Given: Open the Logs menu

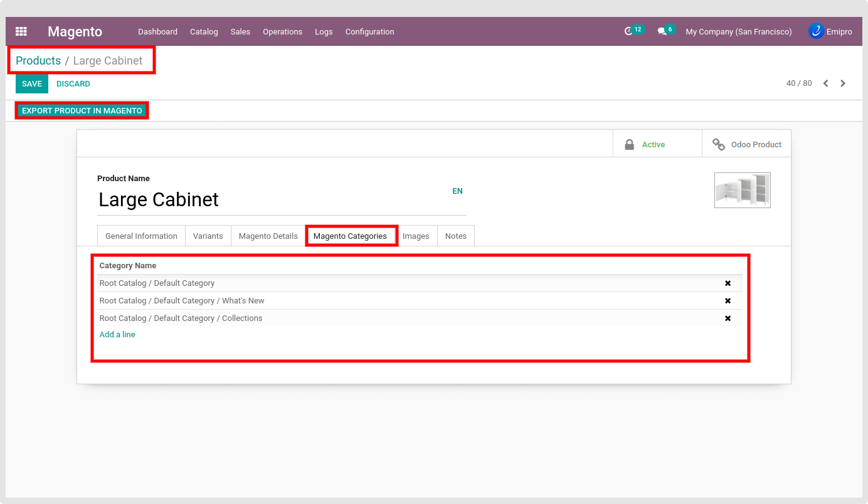Looking at the screenshot, I should (324, 31).
